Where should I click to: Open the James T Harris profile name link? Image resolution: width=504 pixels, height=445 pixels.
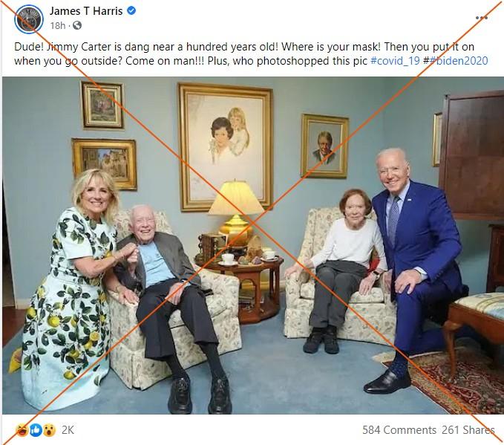tap(86, 11)
